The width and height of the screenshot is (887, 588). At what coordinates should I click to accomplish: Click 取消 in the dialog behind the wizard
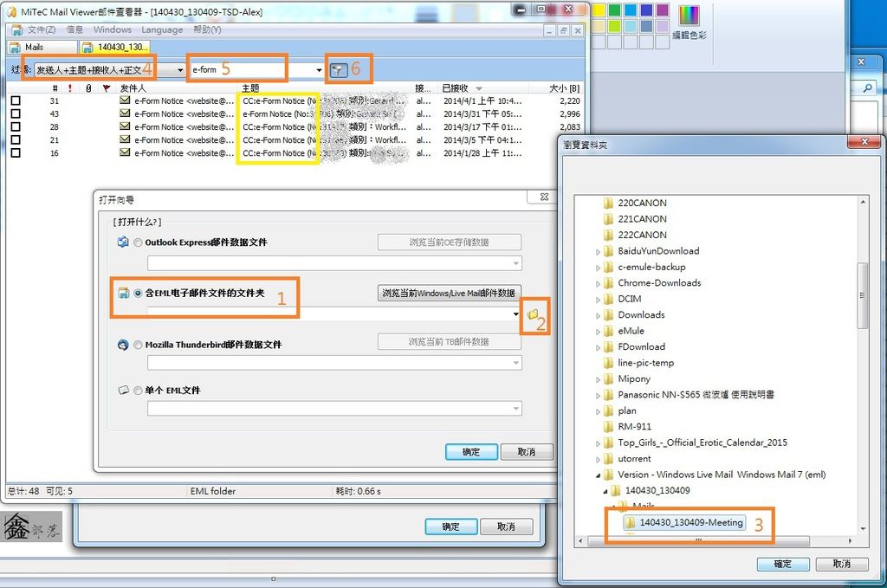pos(506,527)
